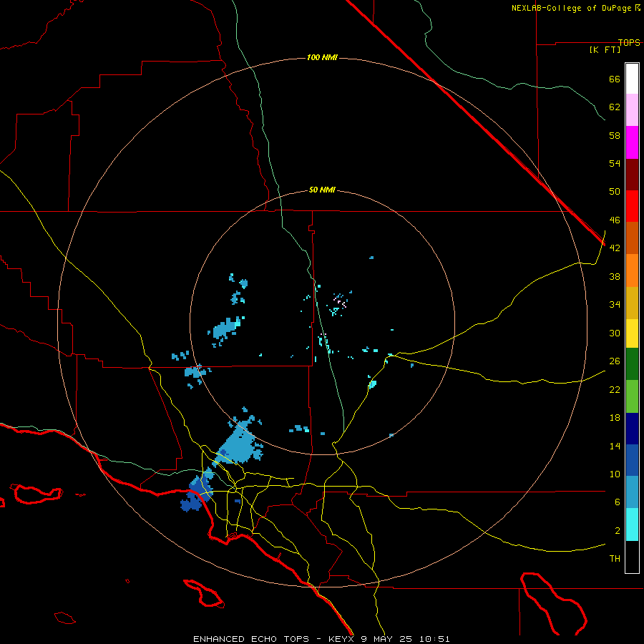Pick the dark maroon legend swatch
Screen dimensions: 644x644
point(632,175)
